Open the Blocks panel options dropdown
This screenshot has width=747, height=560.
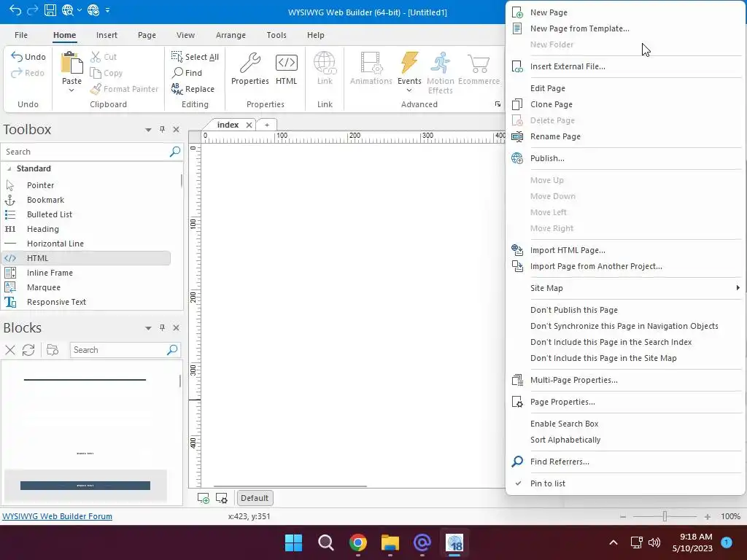pos(148,328)
